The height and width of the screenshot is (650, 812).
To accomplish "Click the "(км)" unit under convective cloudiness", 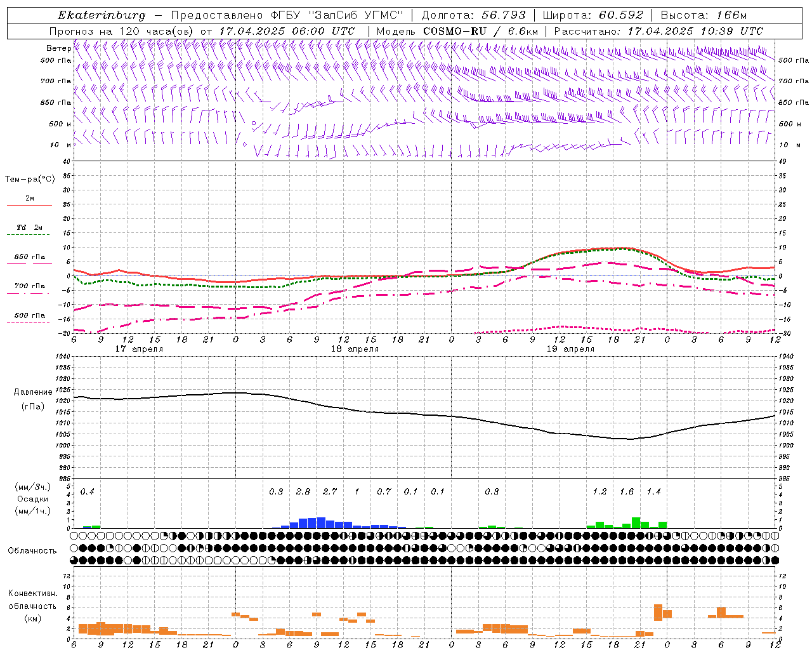I will click(x=33, y=618).
